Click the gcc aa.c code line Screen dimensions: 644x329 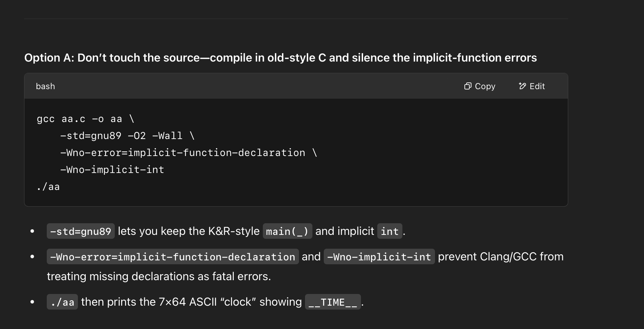(x=85, y=119)
